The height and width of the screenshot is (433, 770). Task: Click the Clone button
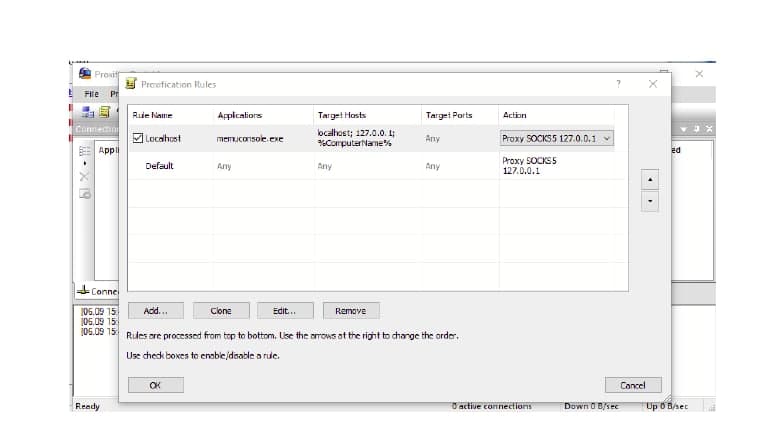point(219,311)
